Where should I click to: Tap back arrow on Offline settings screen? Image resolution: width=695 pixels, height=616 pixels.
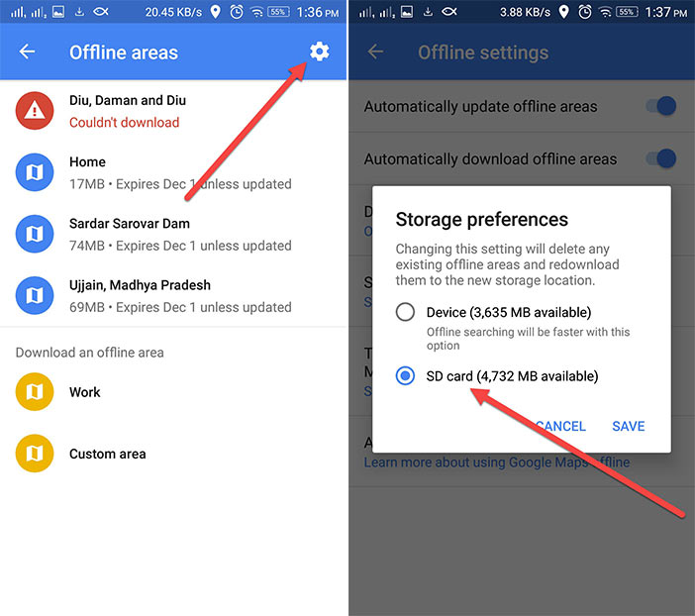[375, 51]
